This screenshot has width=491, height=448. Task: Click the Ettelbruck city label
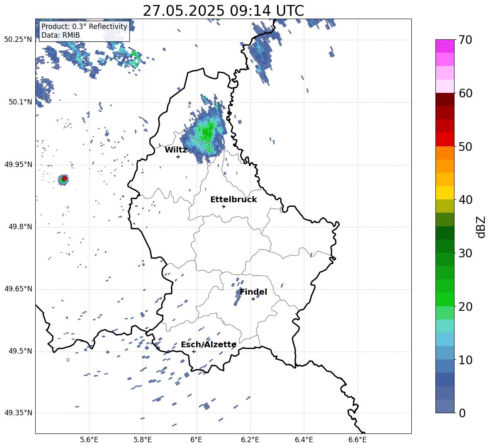[x=233, y=200]
